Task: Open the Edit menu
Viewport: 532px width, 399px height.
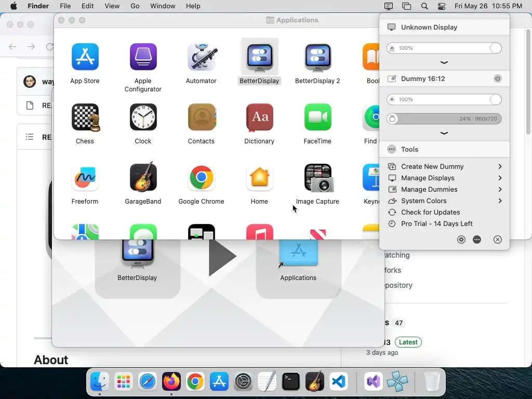Action: coord(87,6)
